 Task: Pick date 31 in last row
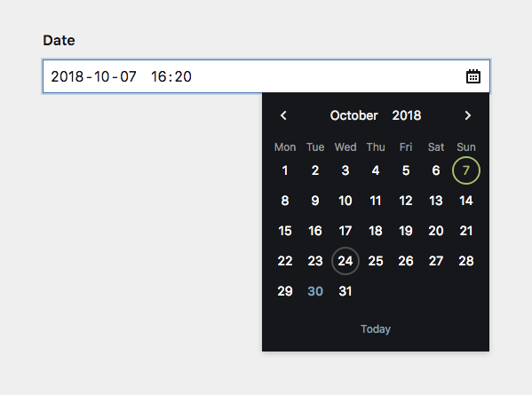coord(345,291)
